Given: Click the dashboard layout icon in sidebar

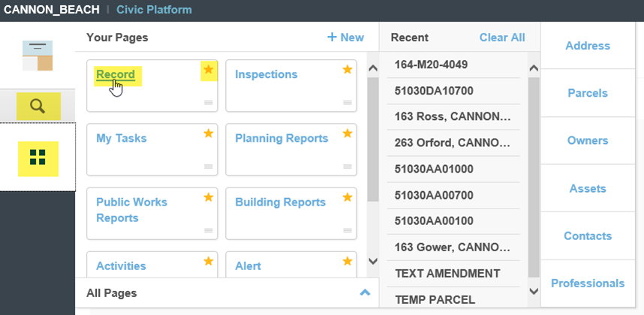Looking at the screenshot, I should 38,56.
